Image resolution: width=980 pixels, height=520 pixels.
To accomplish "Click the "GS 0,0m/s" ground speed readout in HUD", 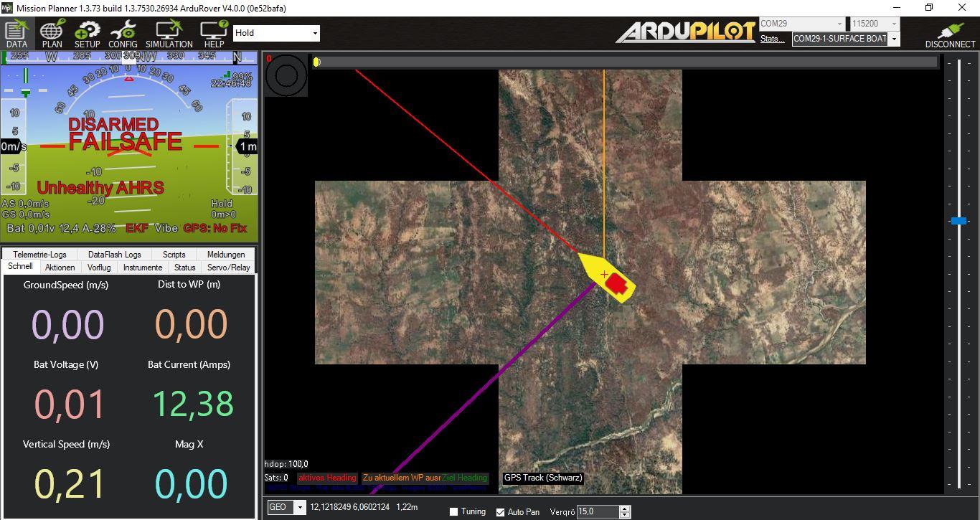I will (x=26, y=214).
